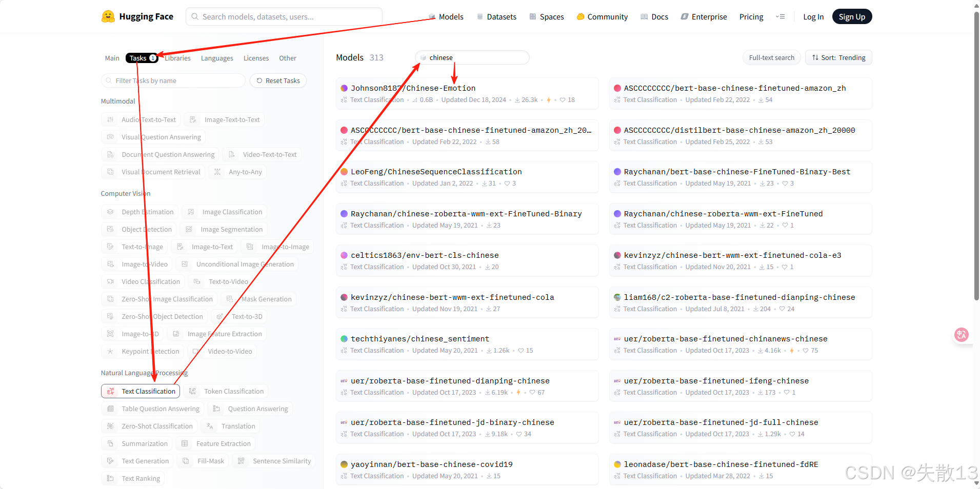The width and height of the screenshot is (980, 489).
Task: Click the Reset Tasks button
Action: coord(278,80)
